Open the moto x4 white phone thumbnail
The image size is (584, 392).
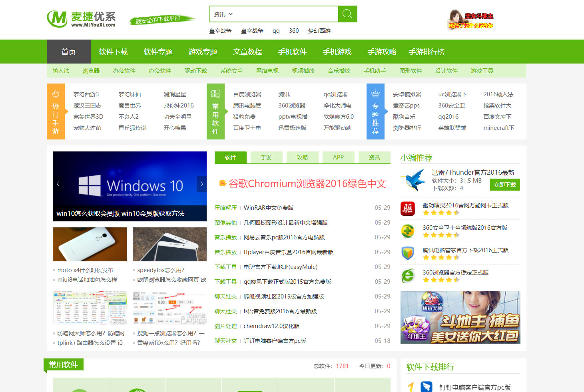[x=90, y=244]
